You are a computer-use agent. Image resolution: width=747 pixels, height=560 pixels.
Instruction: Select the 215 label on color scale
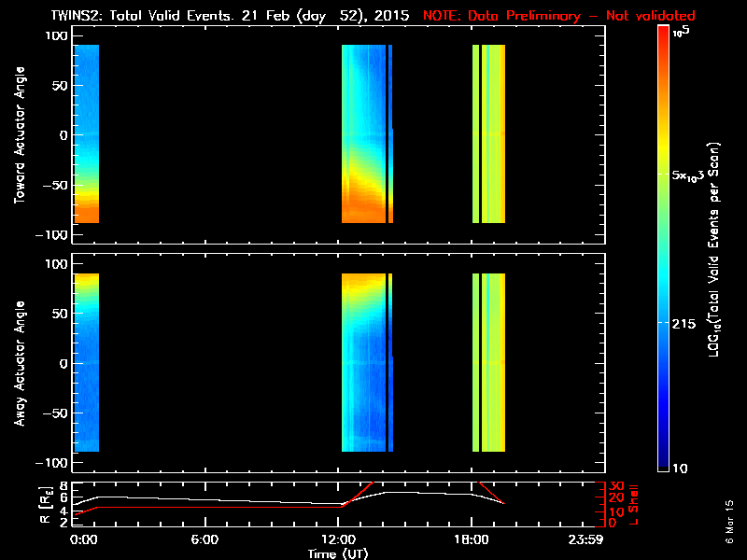684,324
